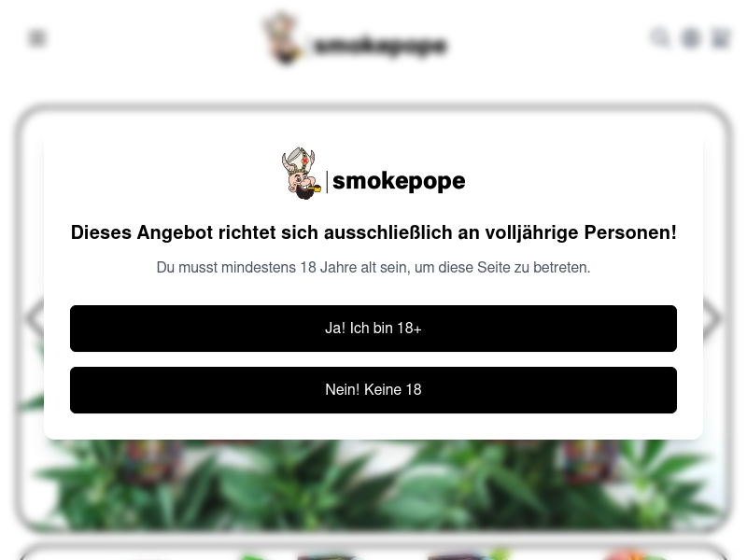Click the vertical divider beside smokepope wordmark
747x560 pixels.
coord(327,182)
